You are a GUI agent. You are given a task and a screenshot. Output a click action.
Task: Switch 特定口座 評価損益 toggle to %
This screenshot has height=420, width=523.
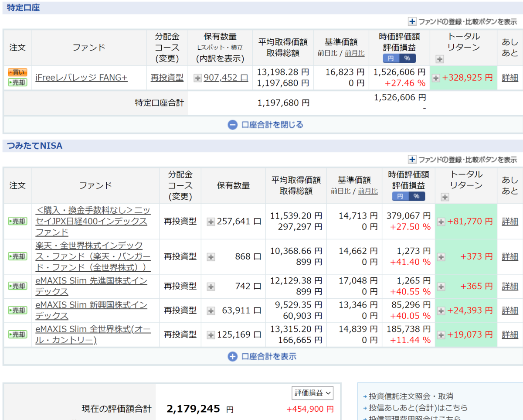click(x=407, y=58)
